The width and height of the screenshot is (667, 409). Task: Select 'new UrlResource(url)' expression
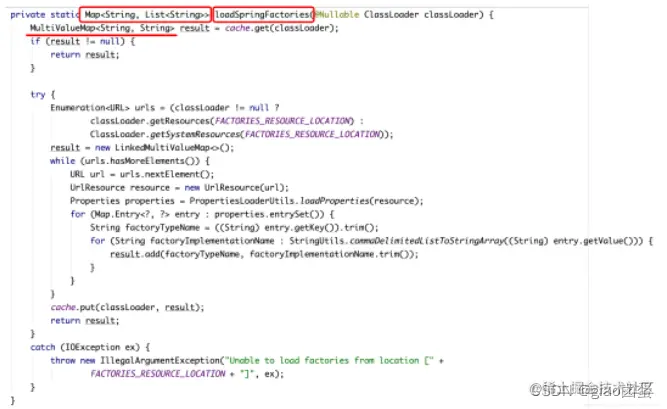pyautogui.click(x=237, y=188)
